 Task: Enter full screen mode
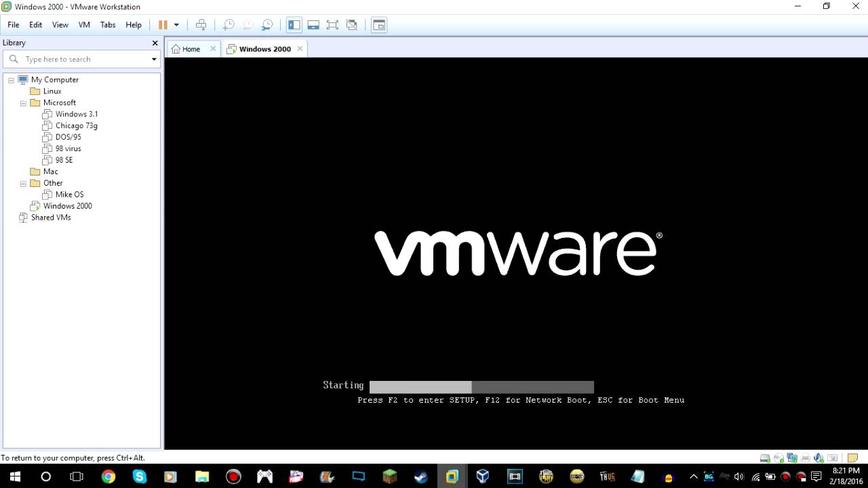click(x=332, y=25)
